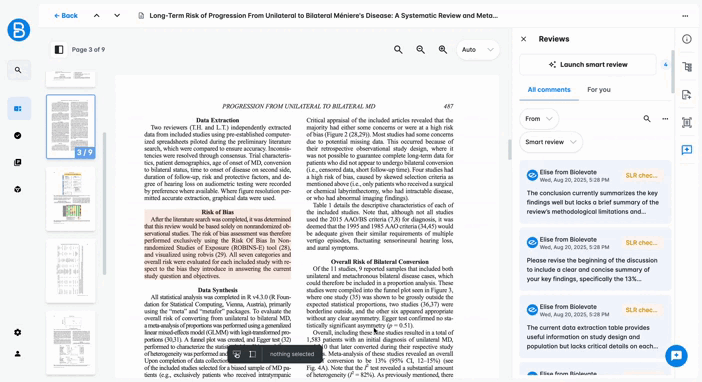Click the Data Extraction heading
This screenshot has width=702, height=382.
click(218, 120)
